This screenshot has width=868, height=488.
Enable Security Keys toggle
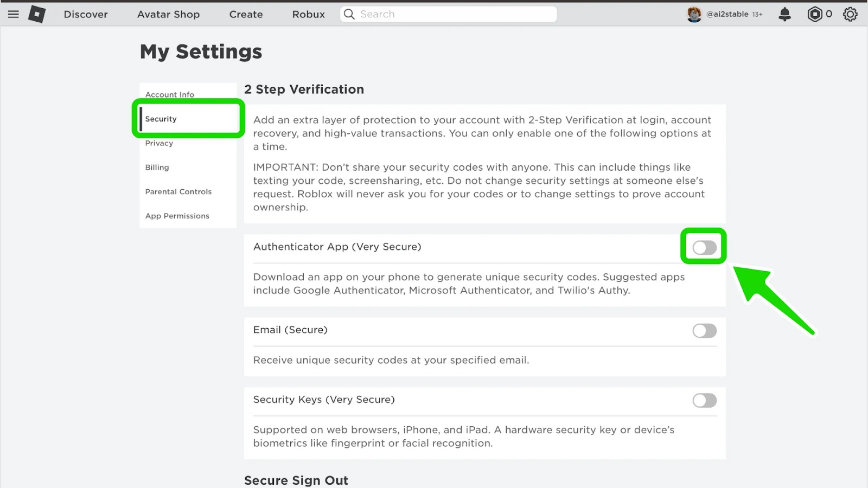click(704, 401)
